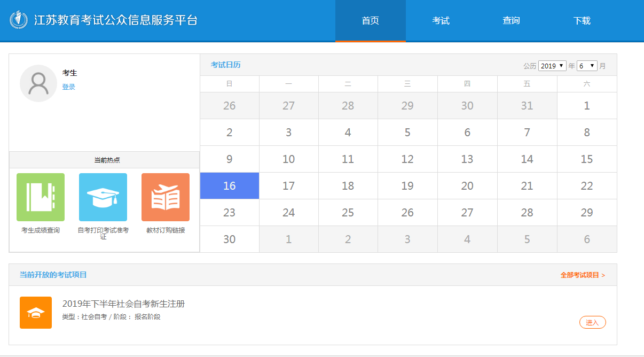Click the platform logo emblem in header
This screenshot has width=644, height=357.
[19, 20]
